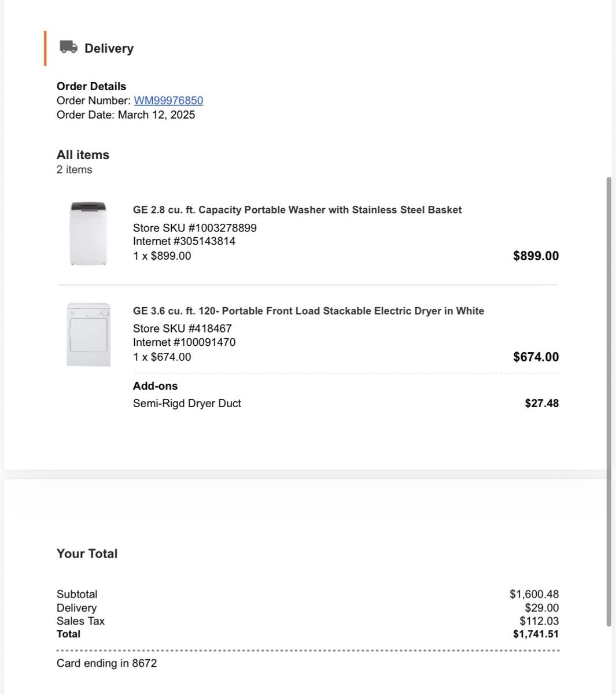Click the $674.00 dryer line total
This screenshot has height=694, width=616.
(536, 357)
